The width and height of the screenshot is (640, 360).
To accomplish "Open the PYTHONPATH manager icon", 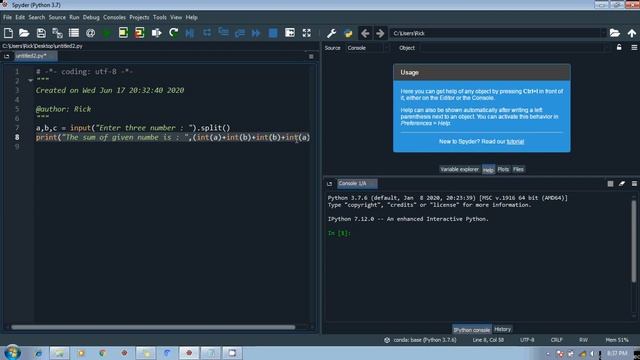I will click(348, 33).
